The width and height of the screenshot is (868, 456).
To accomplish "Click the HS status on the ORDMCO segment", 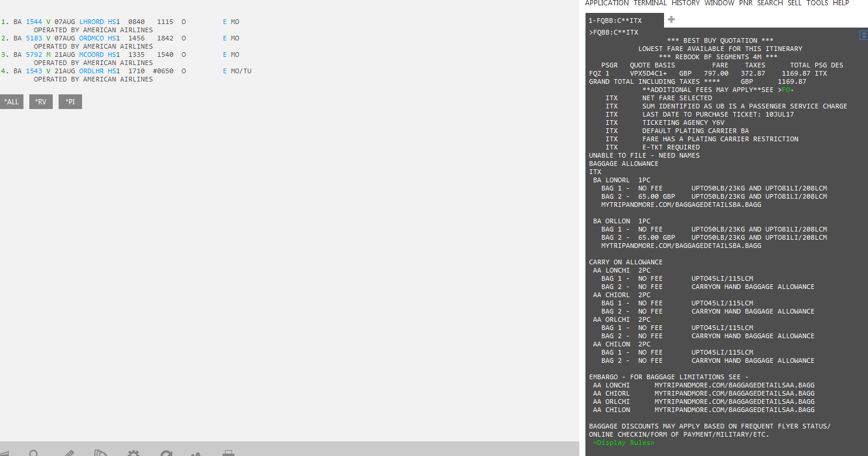I will pyautogui.click(x=112, y=38).
